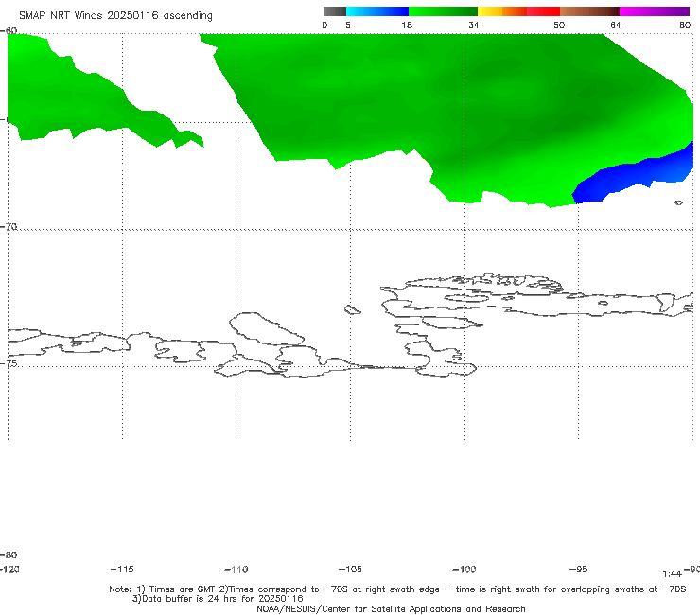Viewport: 700px width, 615px height.
Task: Click the title 'SMAP NRT Winds 20250116 ascending'
Action: coord(115,15)
